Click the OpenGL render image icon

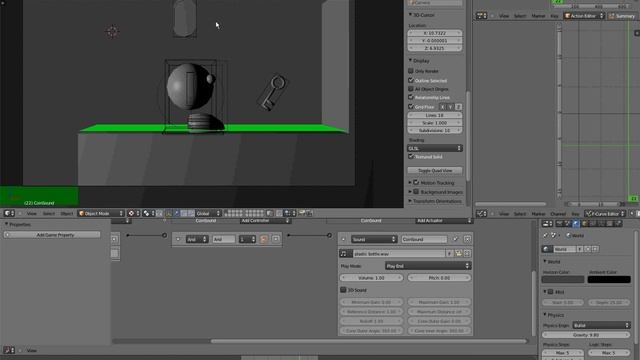tap(303, 213)
